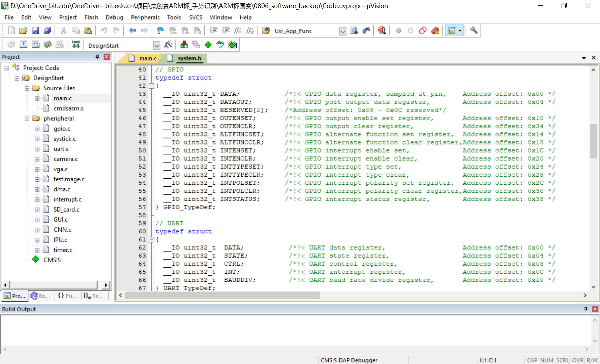Click the Manage Run-Time Environment green diamond icon
This screenshot has width=600, height=364.
pyautogui.click(x=208, y=44)
